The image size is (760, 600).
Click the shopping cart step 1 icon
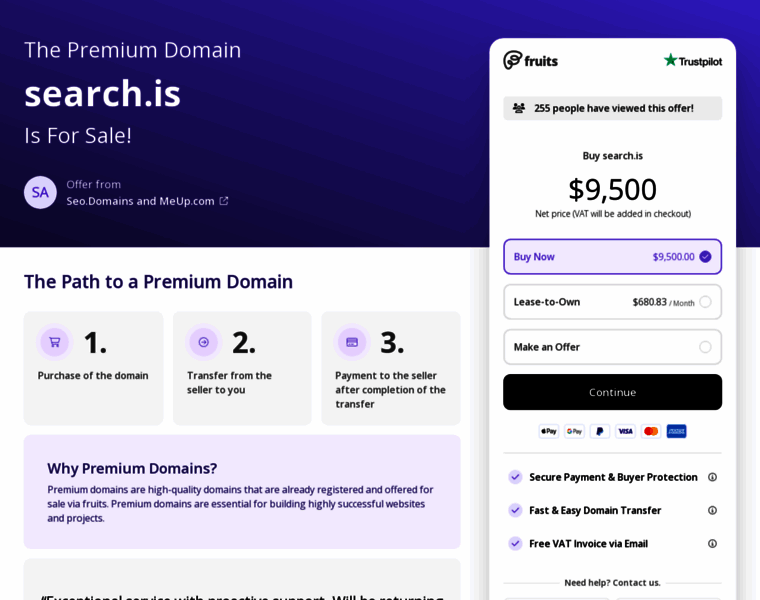[55, 342]
